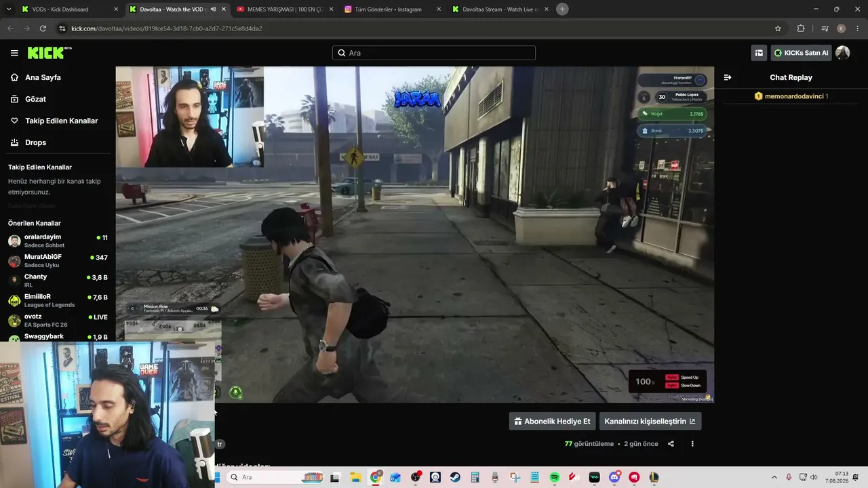Open the browser media controls icon
The image size is (868, 488).
tap(825, 28)
